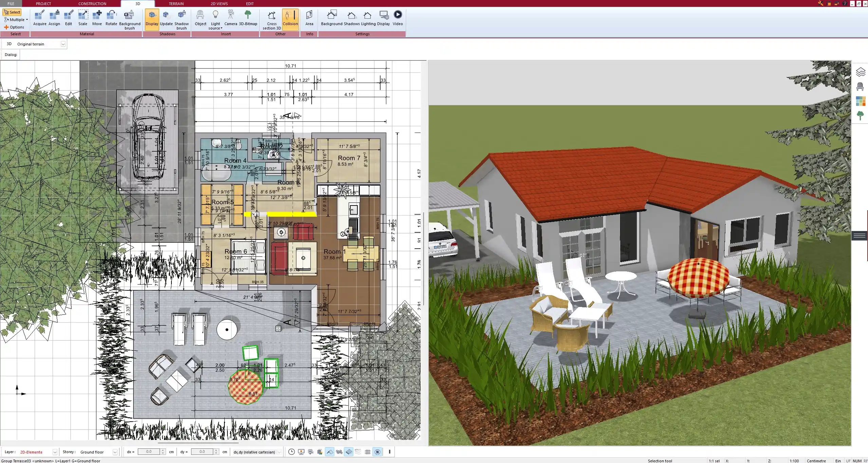Pick the Background brush tool

130,20
